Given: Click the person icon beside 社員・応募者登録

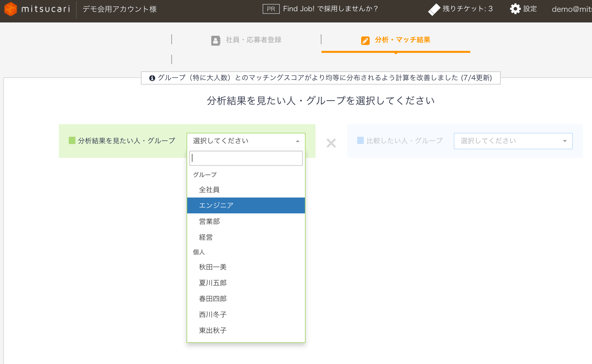Looking at the screenshot, I should (x=216, y=40).
